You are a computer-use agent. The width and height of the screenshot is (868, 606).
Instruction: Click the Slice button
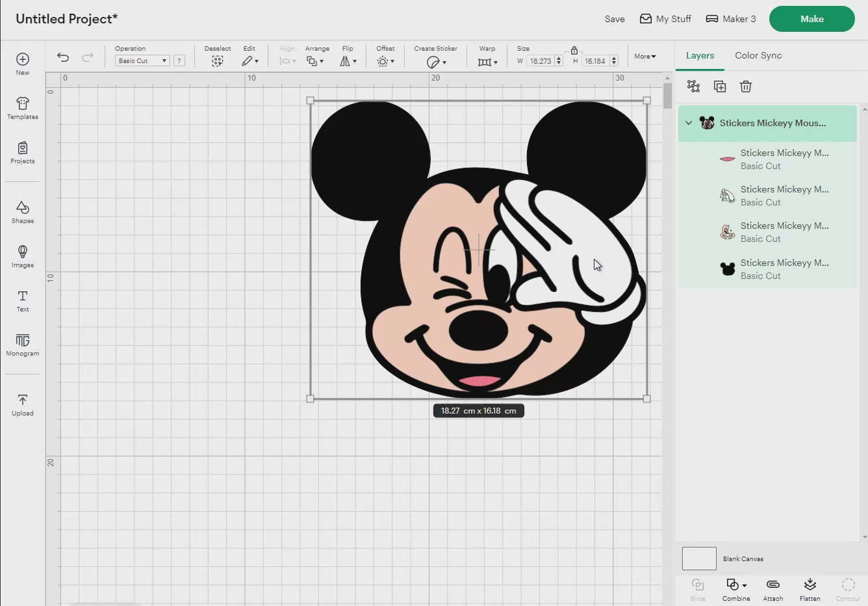698,589
